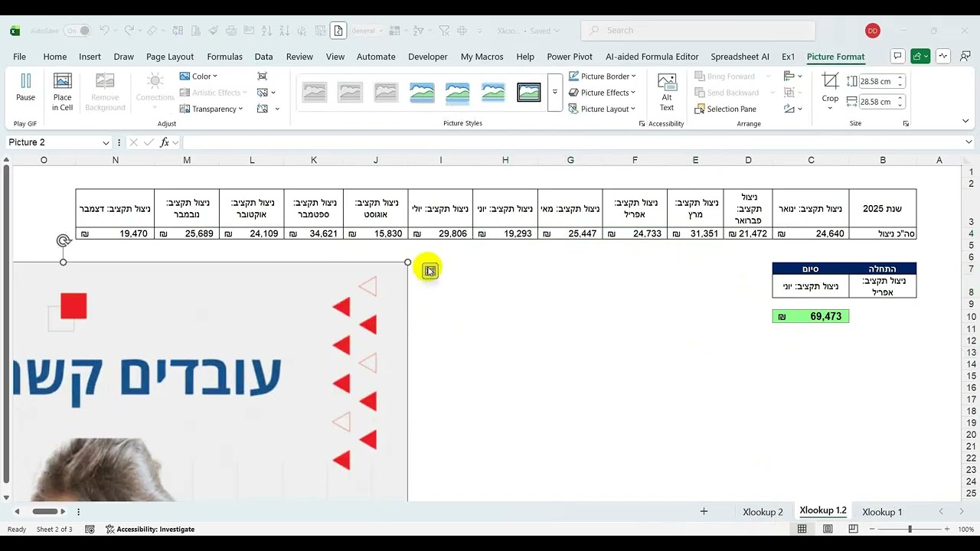Select the Xlookup 1 sheet tab

(x=882, y=512)
